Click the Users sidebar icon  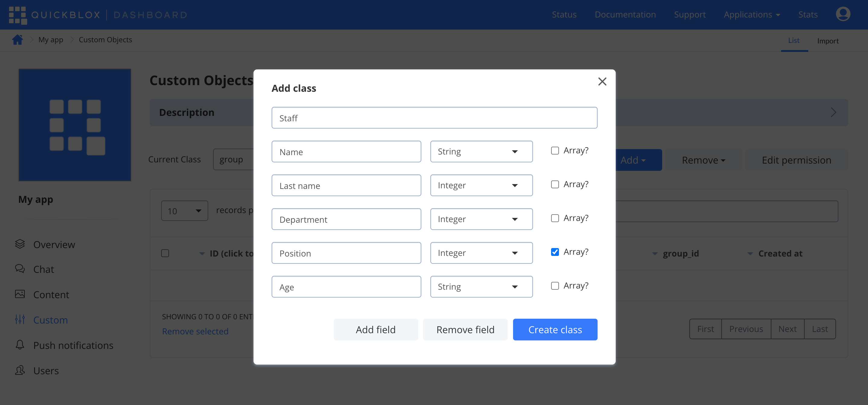20,370
